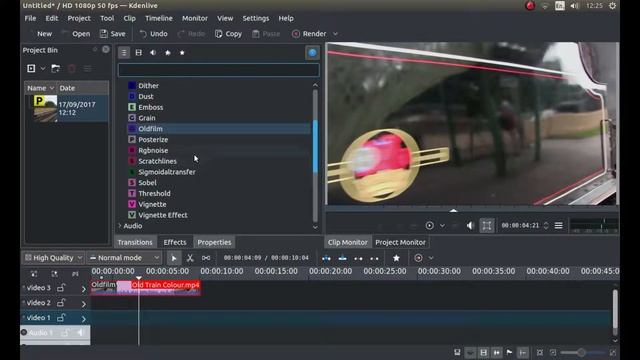Select the razor (cut) tool in timeline toolbar

click(x=190, y=258)
